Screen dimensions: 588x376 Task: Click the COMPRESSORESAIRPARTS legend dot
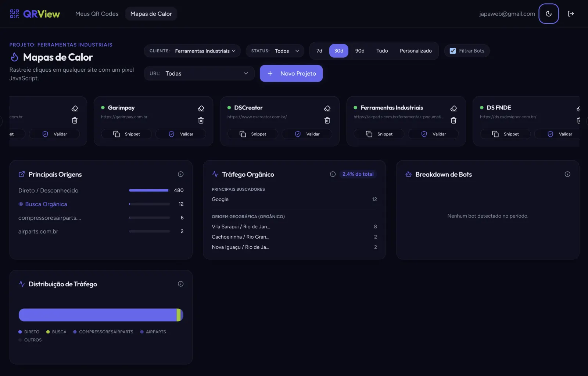point(75,332)
